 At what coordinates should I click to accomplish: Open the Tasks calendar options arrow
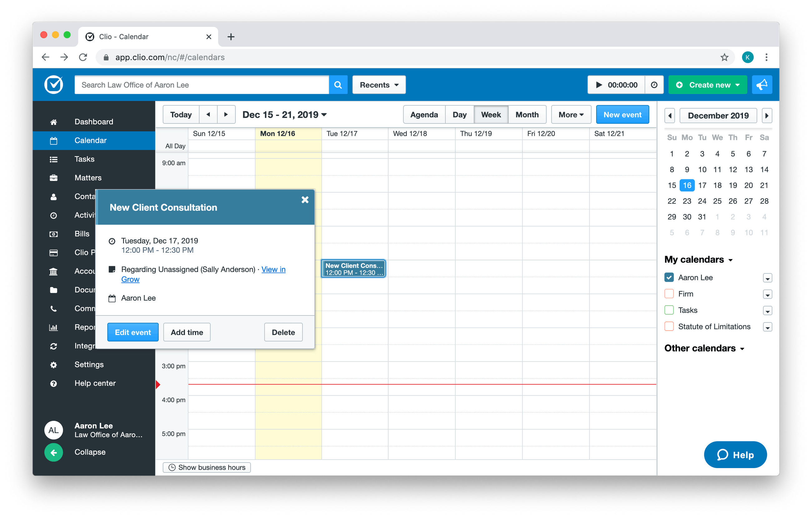tap(767, 311)
